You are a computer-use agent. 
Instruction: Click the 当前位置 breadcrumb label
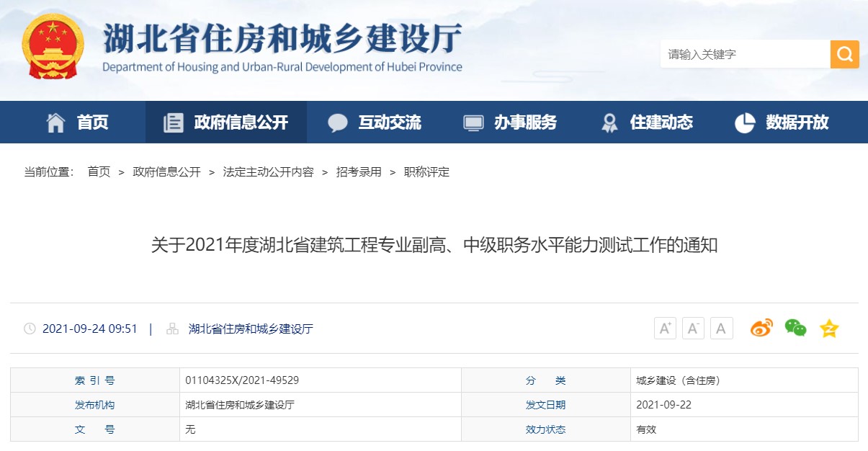(x=50, y=172)
